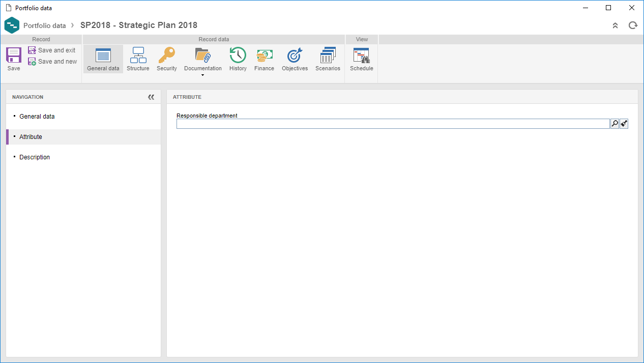The height and width of the screenshot is (363, 644).
Task: Click the Record data group label
Action: pyautogui.click(x=214, y=39)
